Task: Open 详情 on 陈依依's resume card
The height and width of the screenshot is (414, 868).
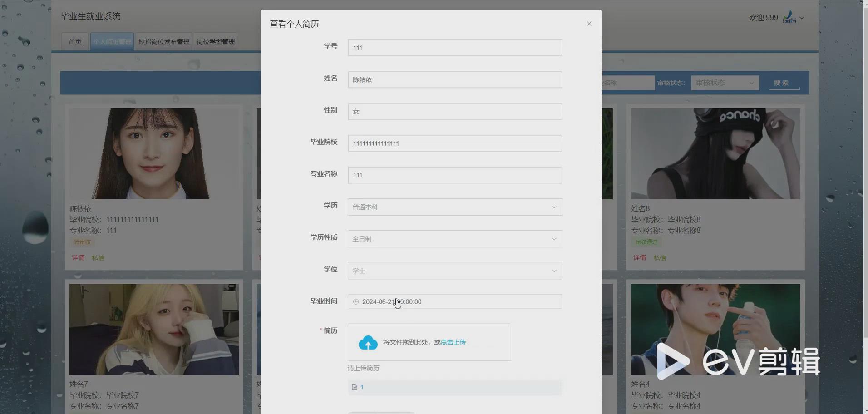Action: 78,257
